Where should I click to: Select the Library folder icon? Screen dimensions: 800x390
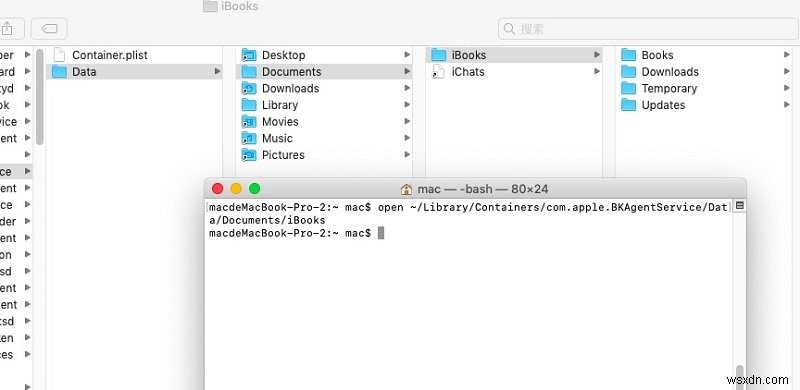point(248,105)
